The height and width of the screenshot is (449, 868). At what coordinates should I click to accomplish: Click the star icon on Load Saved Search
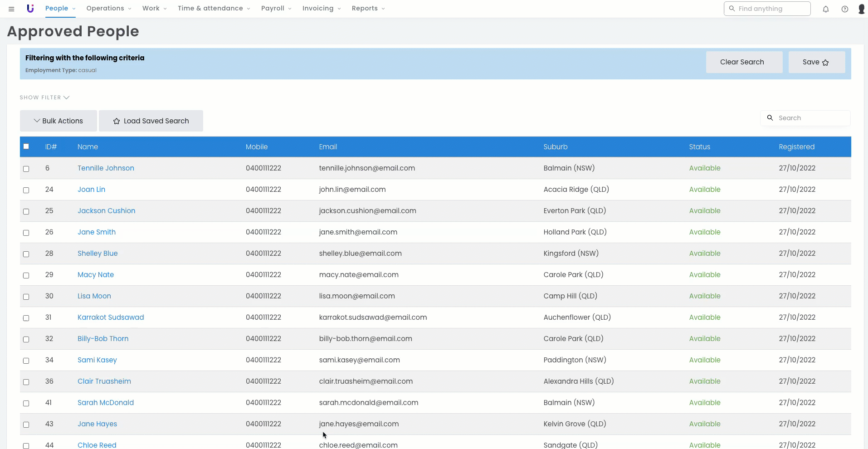pos(117,121)
